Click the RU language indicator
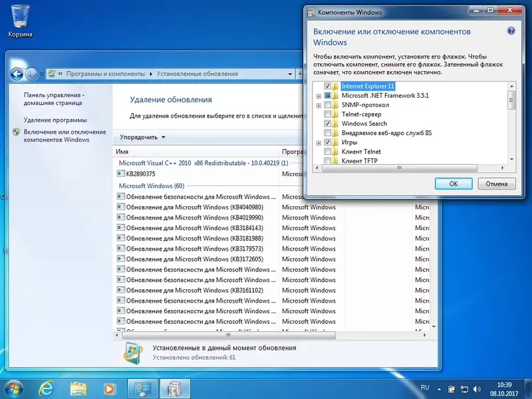The width and height of the screenshot is (532, 399). click(x=425, y=388)
